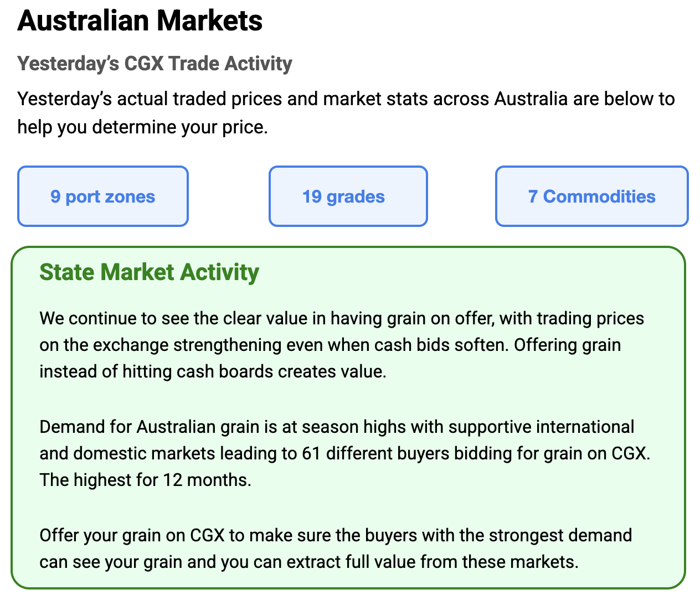This screenshot has width=700, height=600.
Task: Click the "Yesterday's CGX Trade Activity" subheading
Action: [x=155, y=64]
